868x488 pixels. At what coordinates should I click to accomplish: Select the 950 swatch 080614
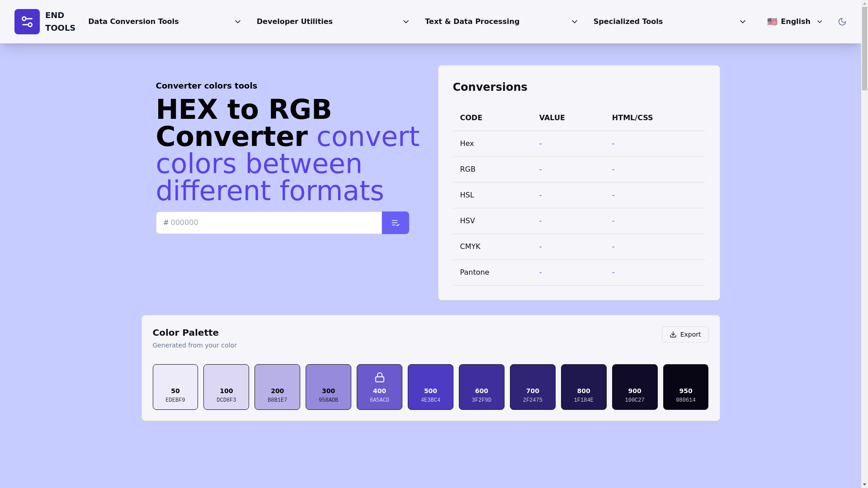click(x=686, y=387)
